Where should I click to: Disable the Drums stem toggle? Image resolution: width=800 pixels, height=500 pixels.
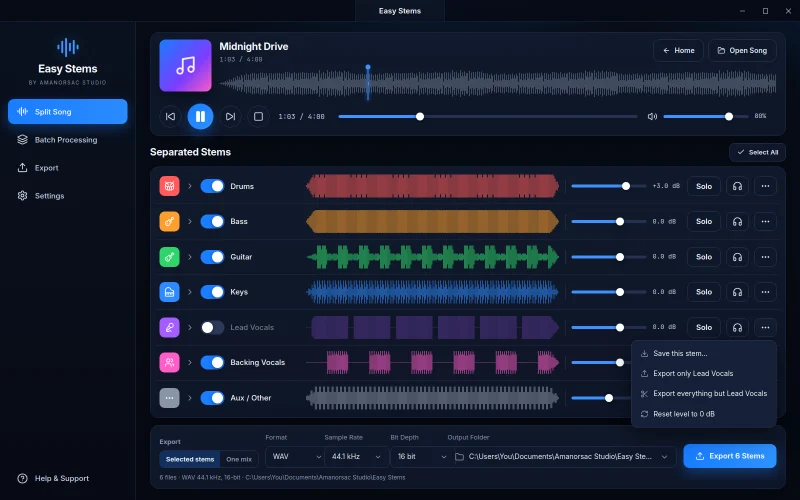[212, 186]
